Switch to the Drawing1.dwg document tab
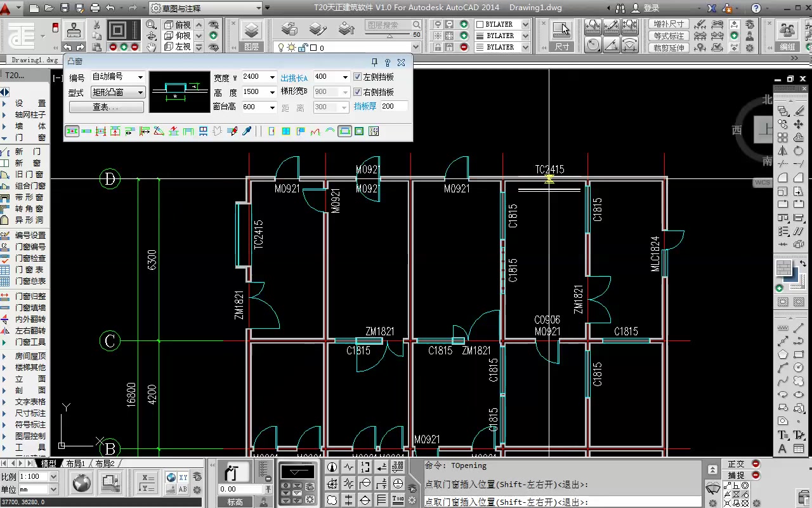812x508 pixels. coord(35,60)
